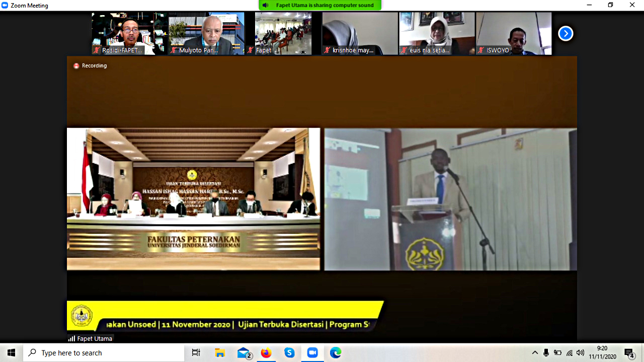644x362 pixels.
Task: Expand the hidden system tray icons
Action: (535, 353)
